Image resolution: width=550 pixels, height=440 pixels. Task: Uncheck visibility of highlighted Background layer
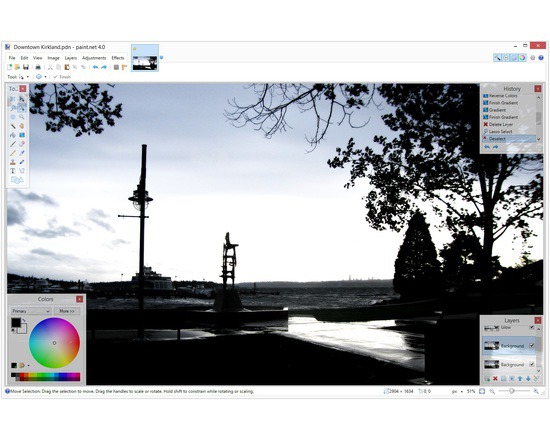click(532, 346)
